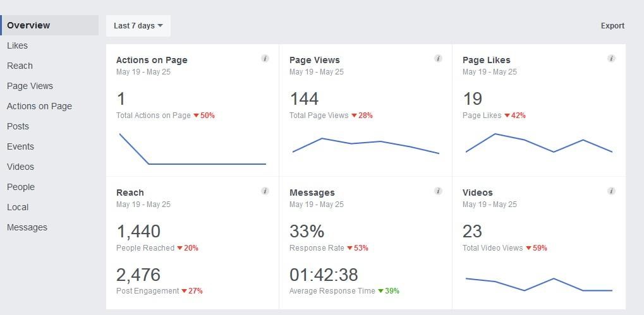Open Videos section in left sidebar
644x315 pixels.
coord(20,167)
